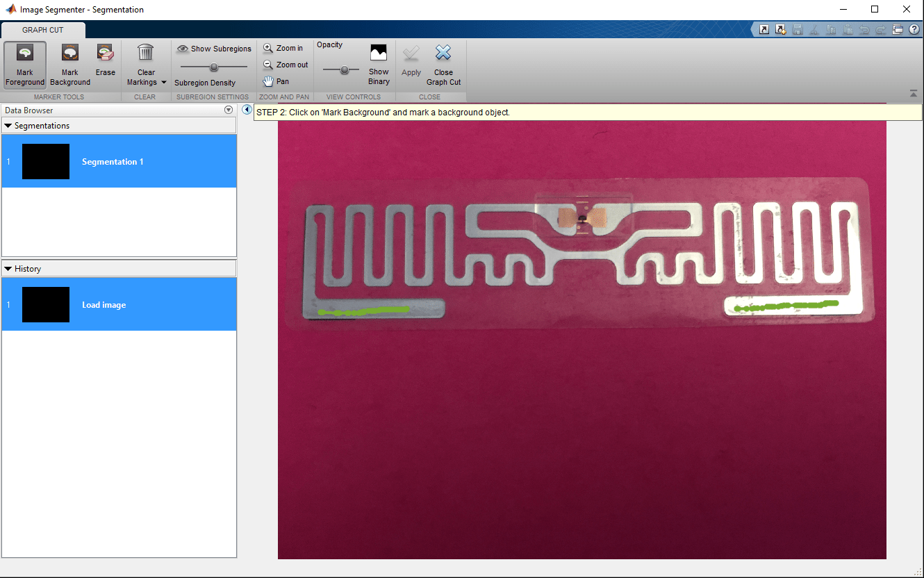Click the Apply checkmark button
The image size is (924, 578).
pos(411,60)
